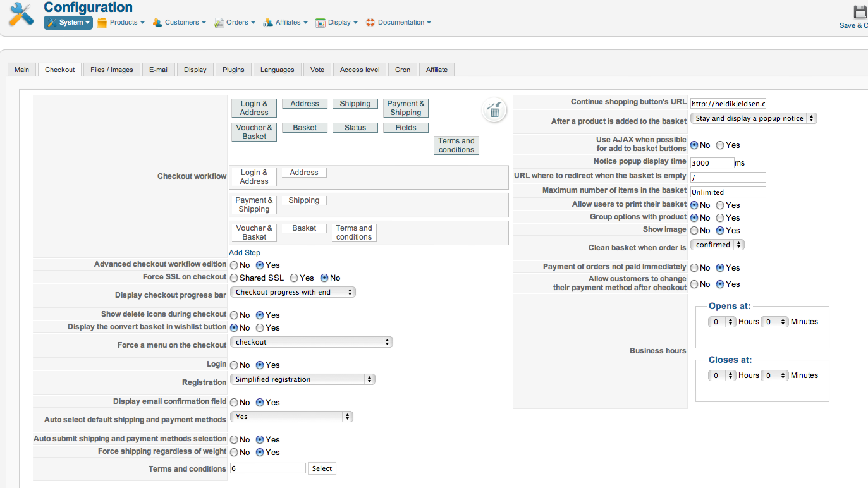Click the Opens at Hours stepper
The width and height of the screenshot is (868, 488).
(x=722, y=322)
